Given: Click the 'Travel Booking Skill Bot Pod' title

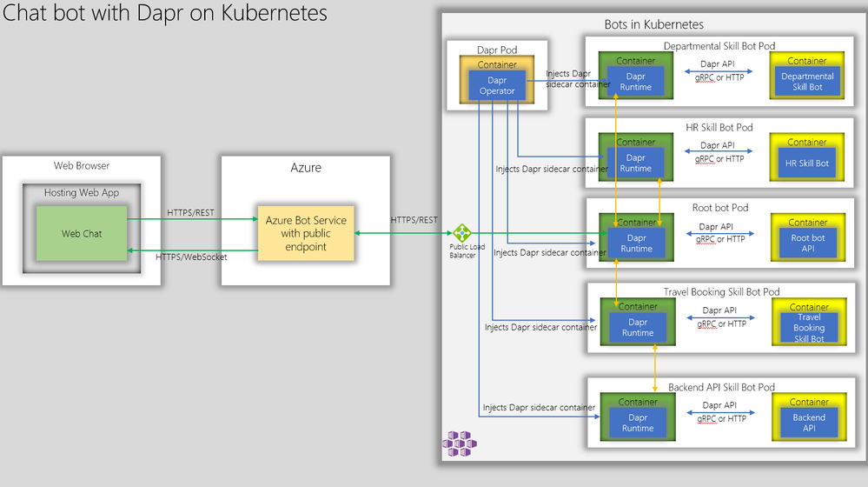Looking at the screenshot, I should (721, 292).
